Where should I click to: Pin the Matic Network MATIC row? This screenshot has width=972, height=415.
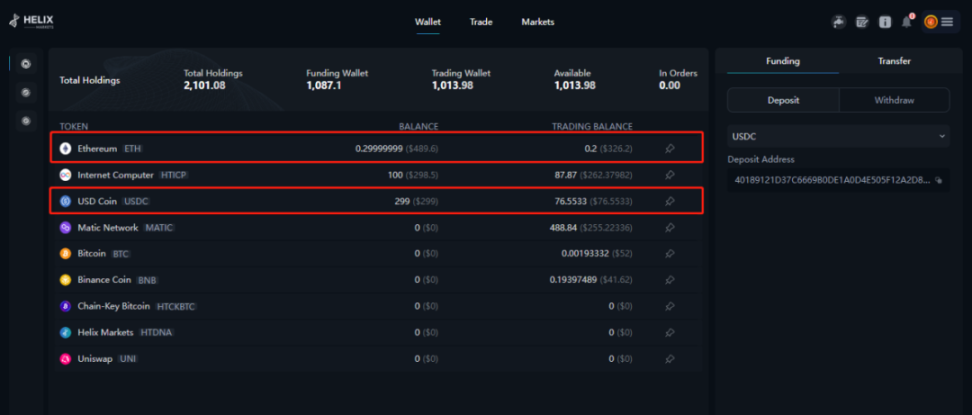[x=669, y=228]
